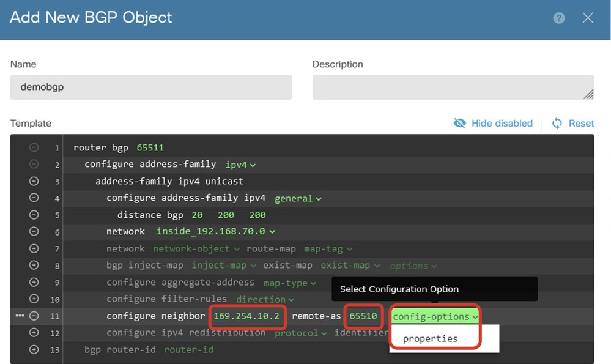This screenshot has width=611, height=364.
Task: Open the exist-map dropdown
Action: pos(350,266)
